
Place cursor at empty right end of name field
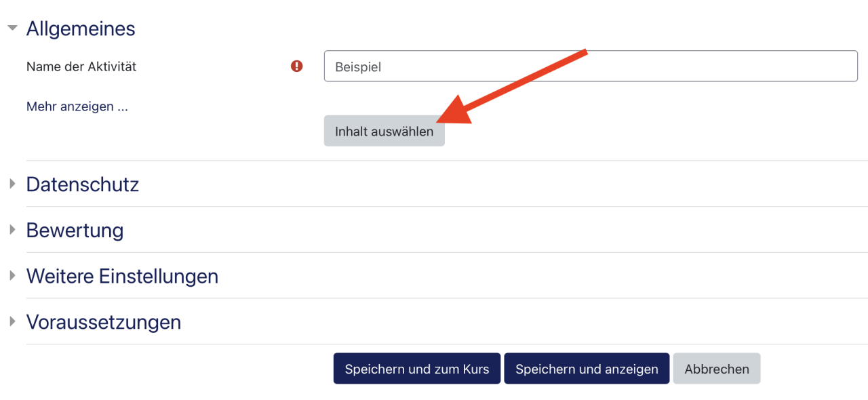click(746, 67)
